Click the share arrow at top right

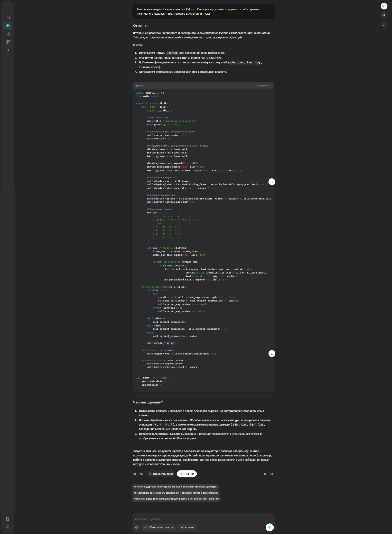click(x=384, y=15)
